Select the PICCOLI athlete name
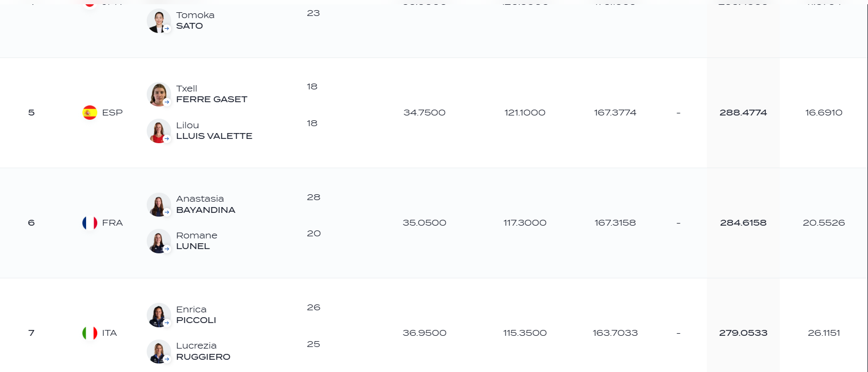 click(196, 320)
